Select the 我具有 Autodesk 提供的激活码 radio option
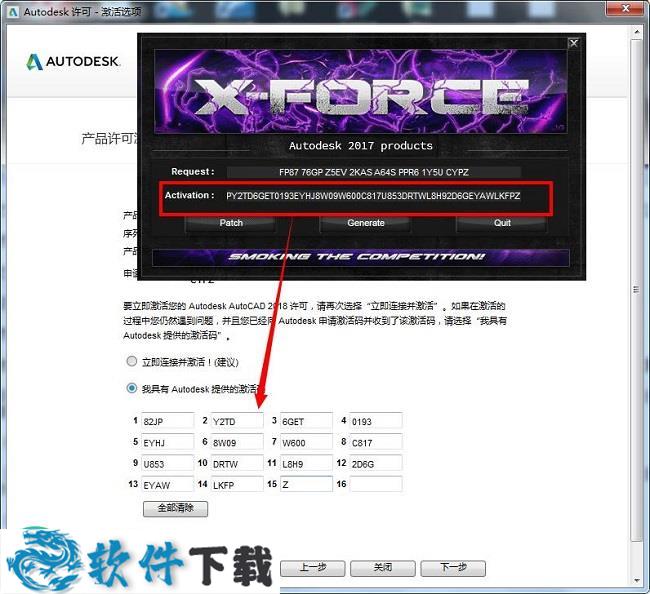650x594 pixels. 131,388
